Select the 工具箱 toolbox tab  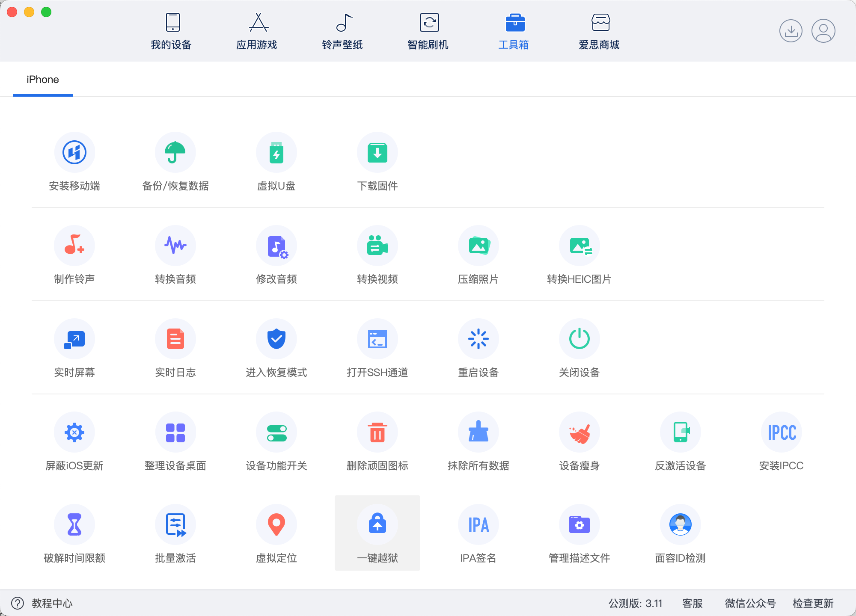514,32
